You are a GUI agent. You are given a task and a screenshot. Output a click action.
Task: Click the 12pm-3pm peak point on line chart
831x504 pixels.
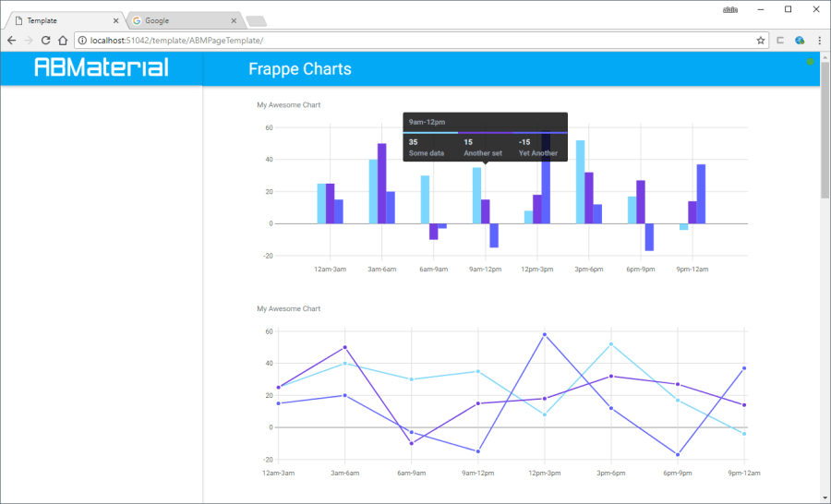coord(545,334)
